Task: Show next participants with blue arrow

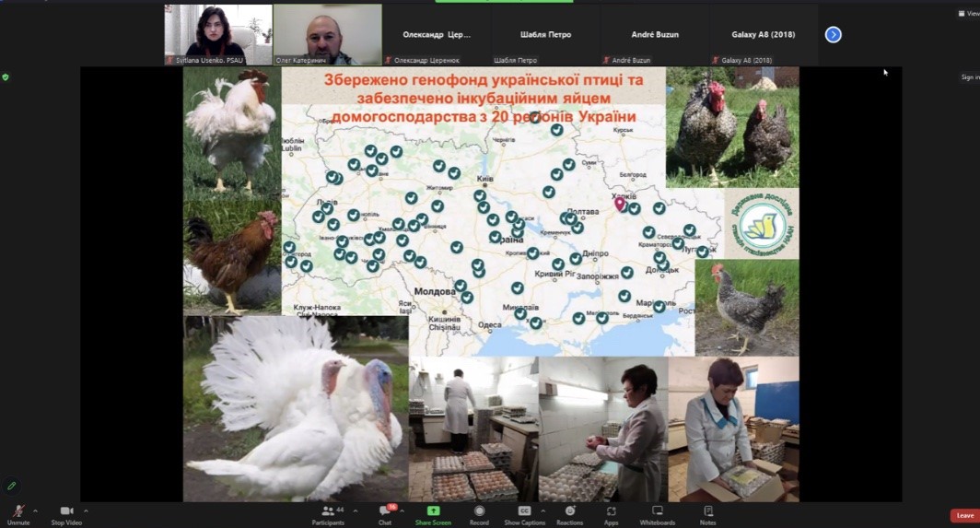Action: (x=834, y=34)
